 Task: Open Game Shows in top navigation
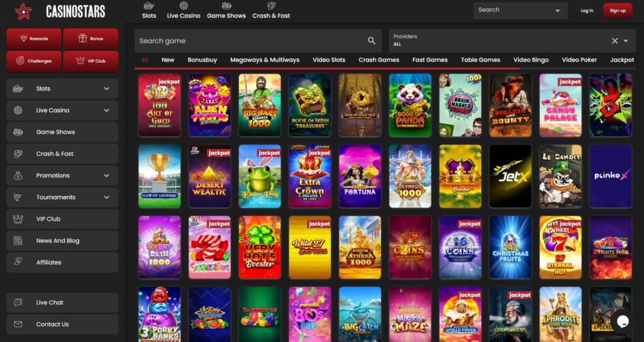tap(226, 10)
